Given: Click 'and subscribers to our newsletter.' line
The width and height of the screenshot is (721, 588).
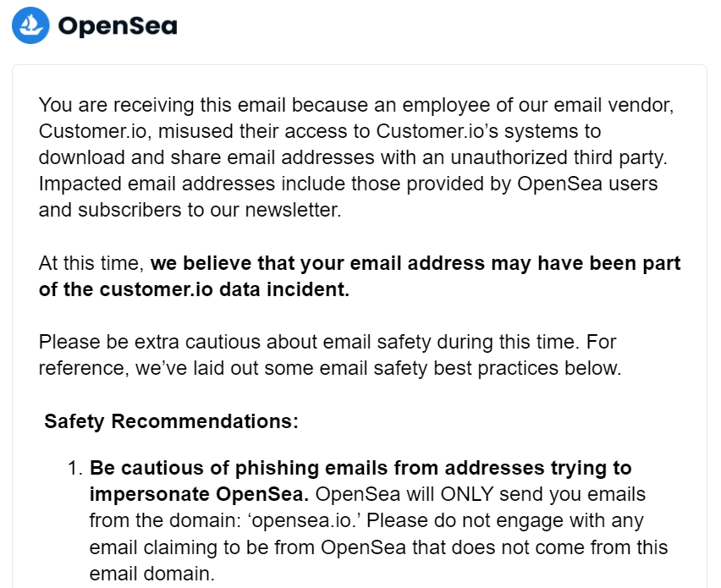Looking at the screenshot, I should tap(190, 210).
